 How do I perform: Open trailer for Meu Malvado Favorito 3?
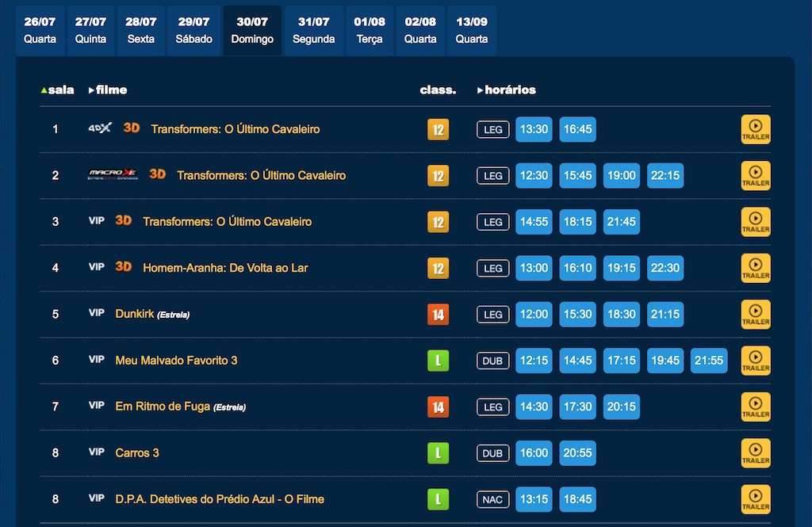755,361
